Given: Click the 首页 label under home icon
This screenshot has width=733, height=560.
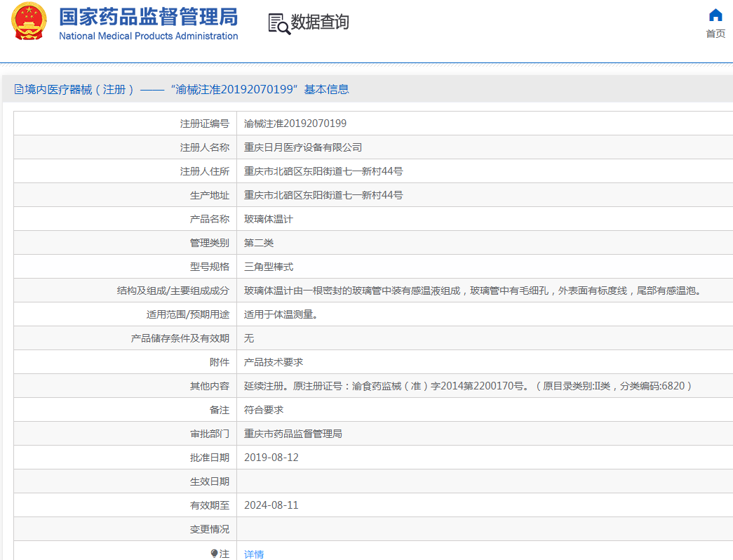Looking at the screenshot, I should (x=715, y=34).
